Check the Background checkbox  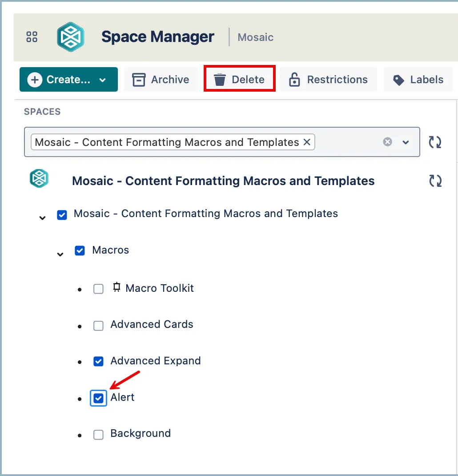click(98, 435)
